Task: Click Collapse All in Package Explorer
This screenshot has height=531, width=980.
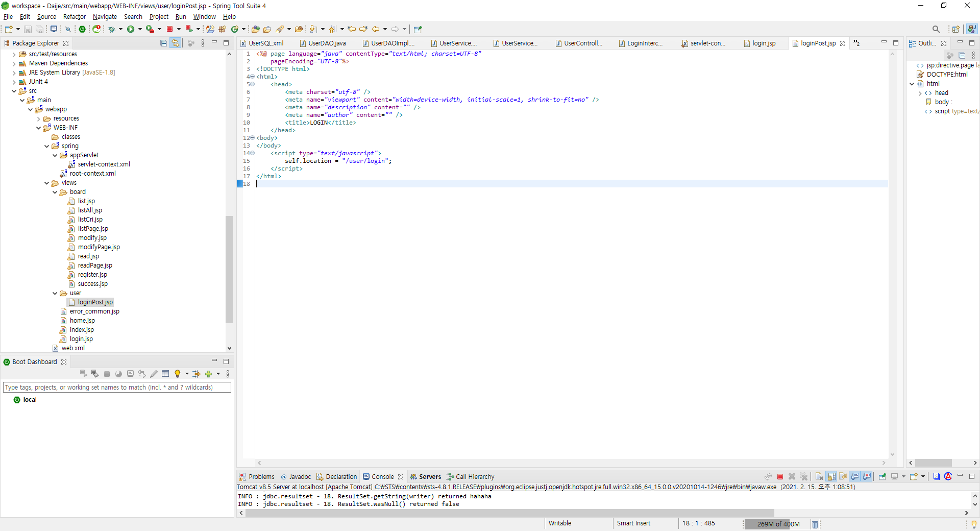Action: (163, 43)
